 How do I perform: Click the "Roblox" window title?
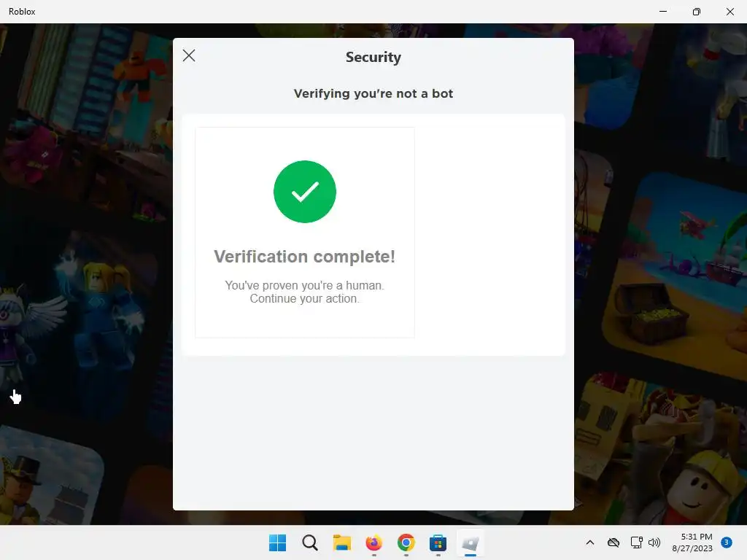pyautogui.click(x=22, y=12)
